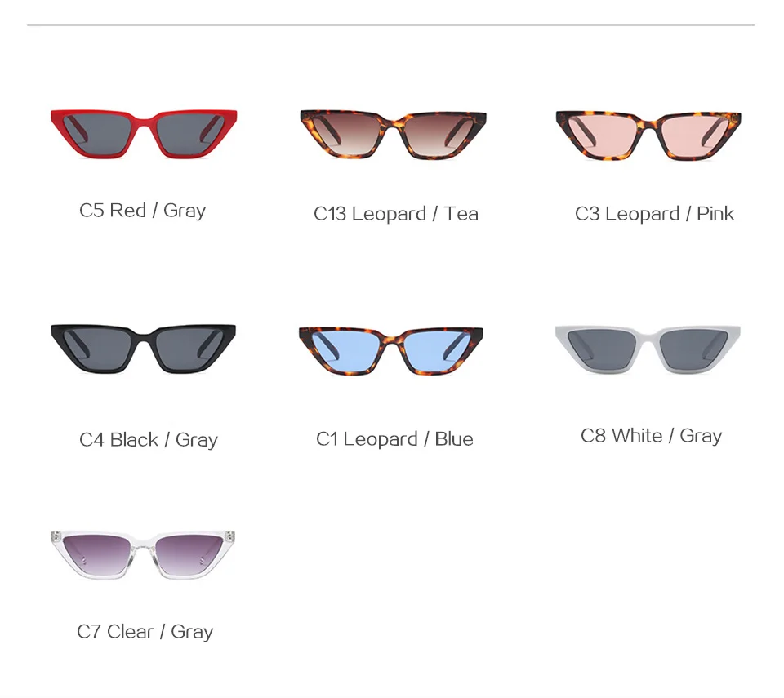This screenshot has height=698, width=784.
Task: Click the C5 Red / Gray label
Action: [x=142, y=211]
